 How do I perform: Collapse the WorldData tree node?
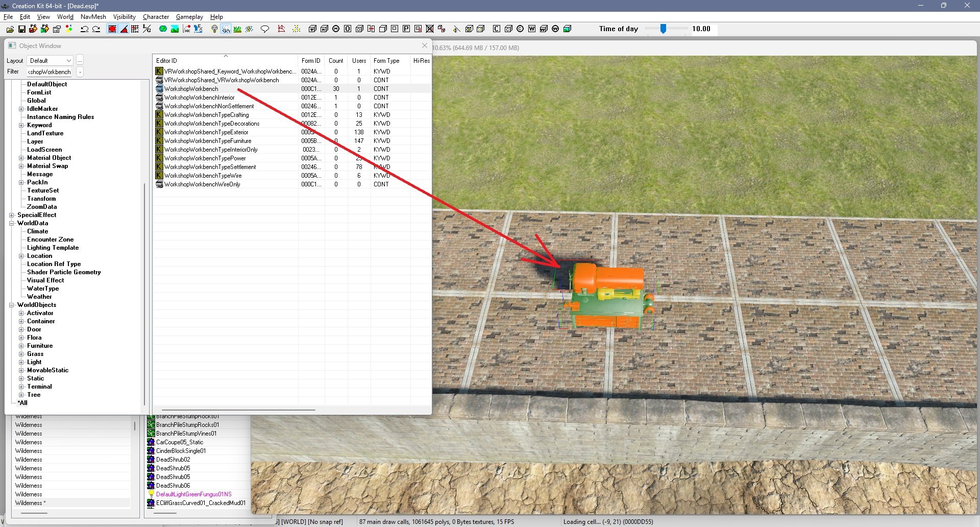12,223
